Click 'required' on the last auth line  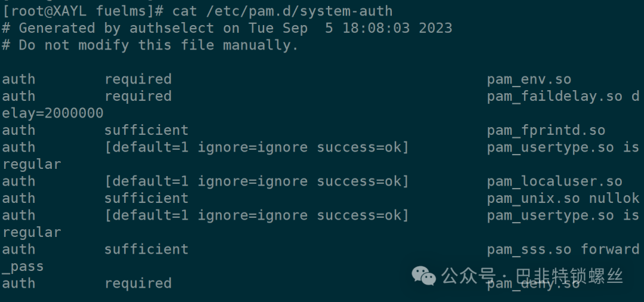coord(138,283)
